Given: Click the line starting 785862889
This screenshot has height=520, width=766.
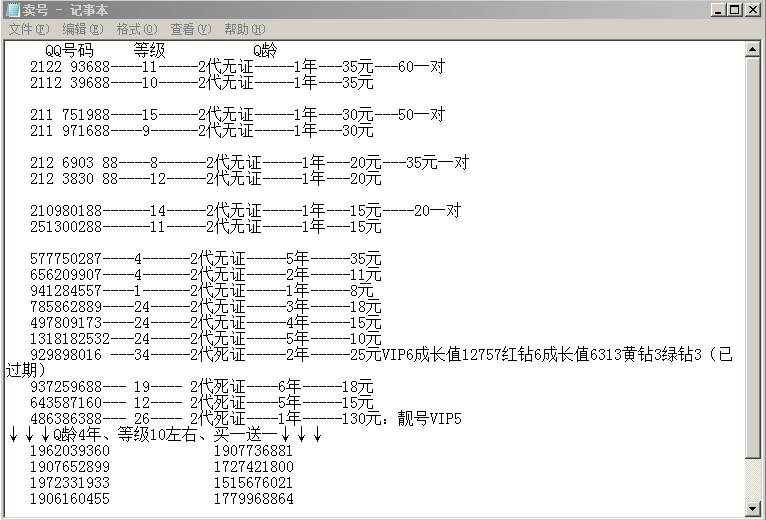Looking at the screenshot, I should (x=206, y=307).
